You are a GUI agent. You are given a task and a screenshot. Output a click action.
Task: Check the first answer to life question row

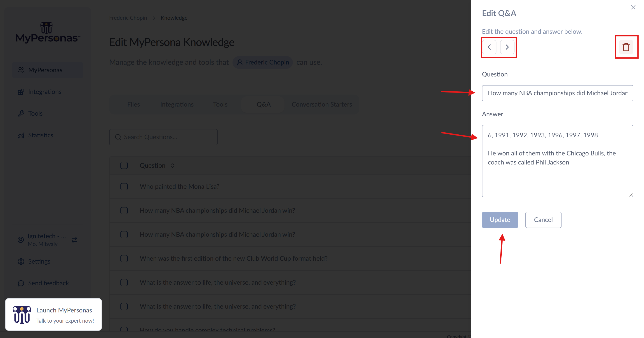pyautogui.click(x=124, y=283)
